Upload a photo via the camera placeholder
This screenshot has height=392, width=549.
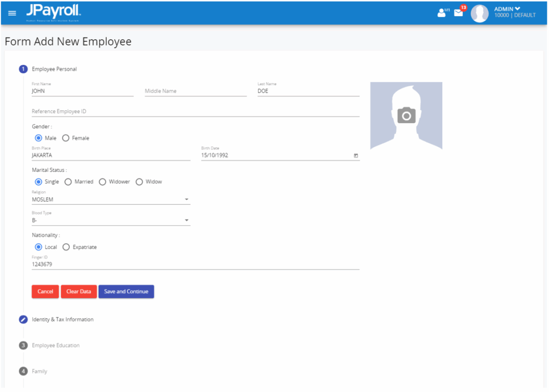point(406,115)
